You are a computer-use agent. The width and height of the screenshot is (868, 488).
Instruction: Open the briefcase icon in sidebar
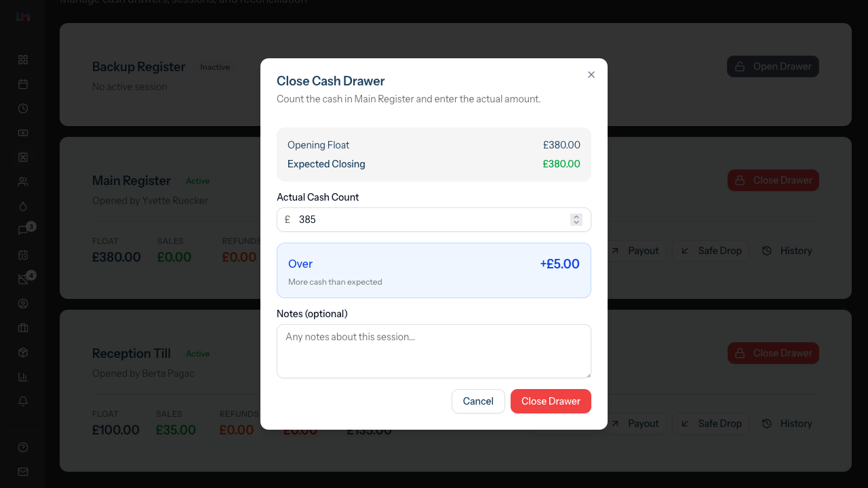coord(23,328)
